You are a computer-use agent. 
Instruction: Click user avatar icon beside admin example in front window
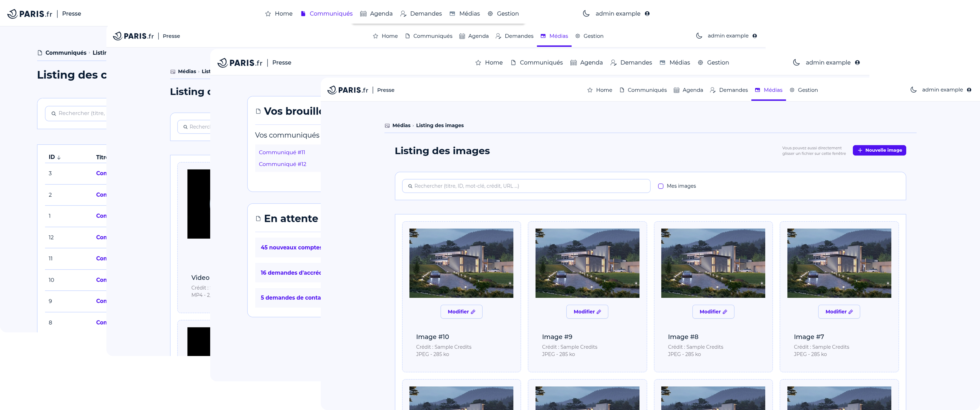click(969, 90)
